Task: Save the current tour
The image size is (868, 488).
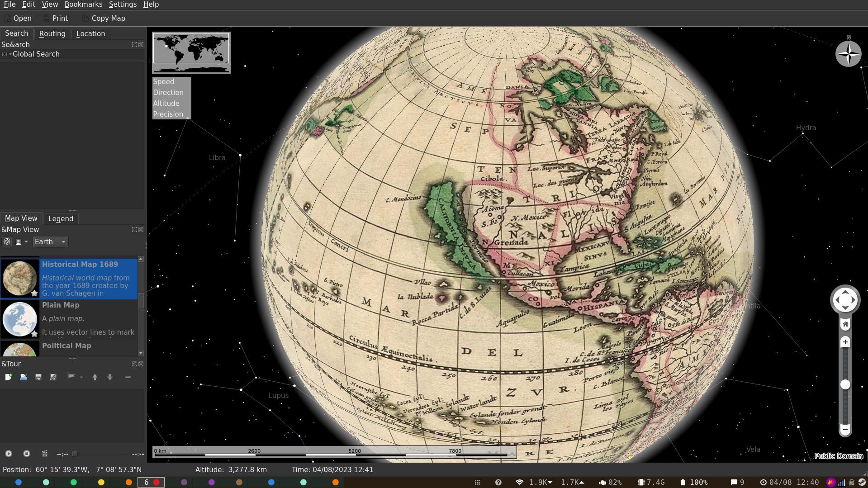Action: [38, 377]
